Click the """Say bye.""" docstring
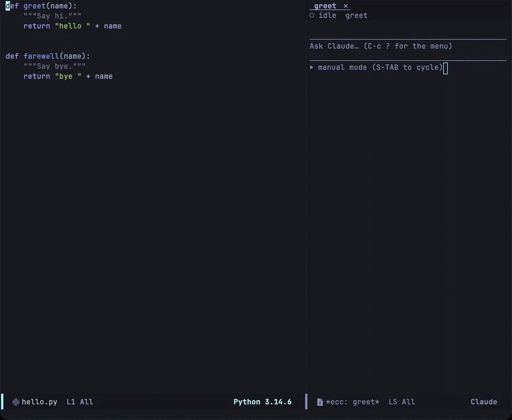This screenshot has width=512, height=420. pyautogui.click(x=55, y=66)
